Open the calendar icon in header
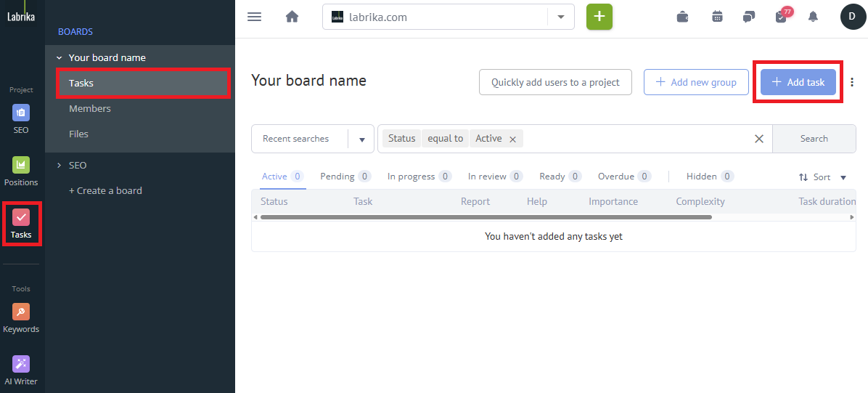The width and height of the screenshot is (868, 393). tap(717, 17)
